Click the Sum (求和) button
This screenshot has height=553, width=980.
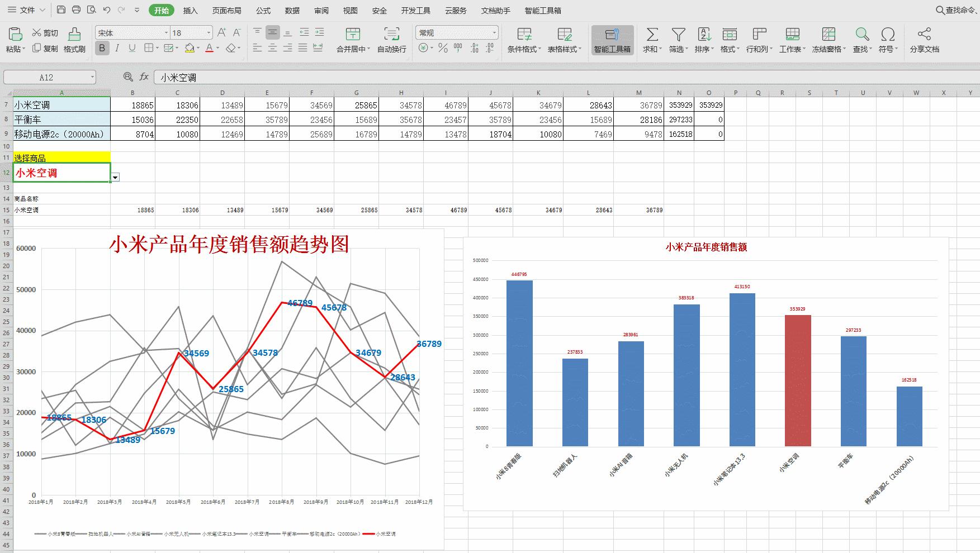[652, 40]
